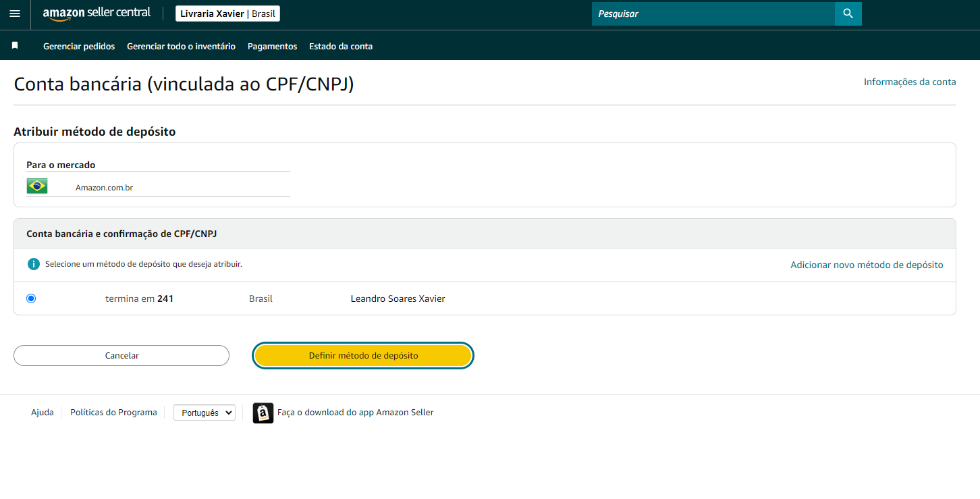This screenshot has height=499, width=980.
Task: Open the hamburger navigation menu
Action: click(x=15, y=14)
